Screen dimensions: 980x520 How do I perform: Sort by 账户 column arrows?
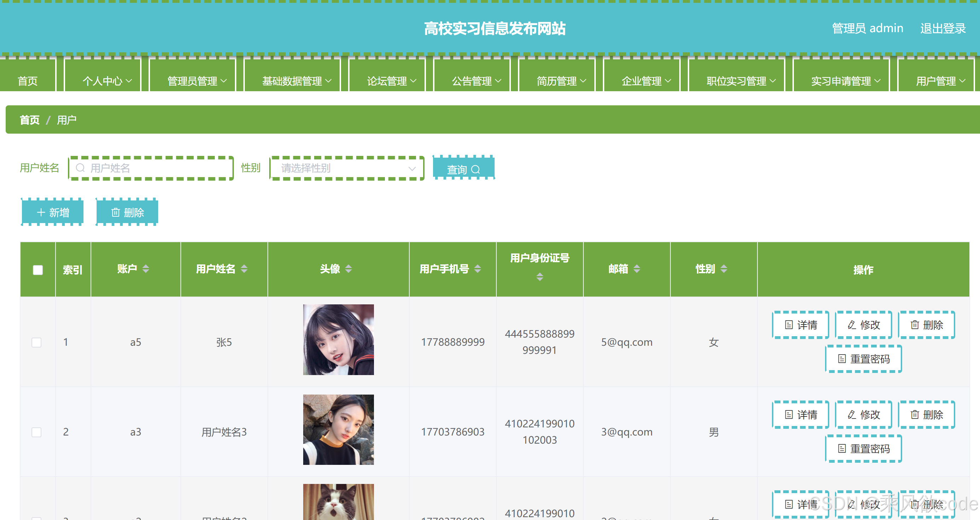click(145, 269)
